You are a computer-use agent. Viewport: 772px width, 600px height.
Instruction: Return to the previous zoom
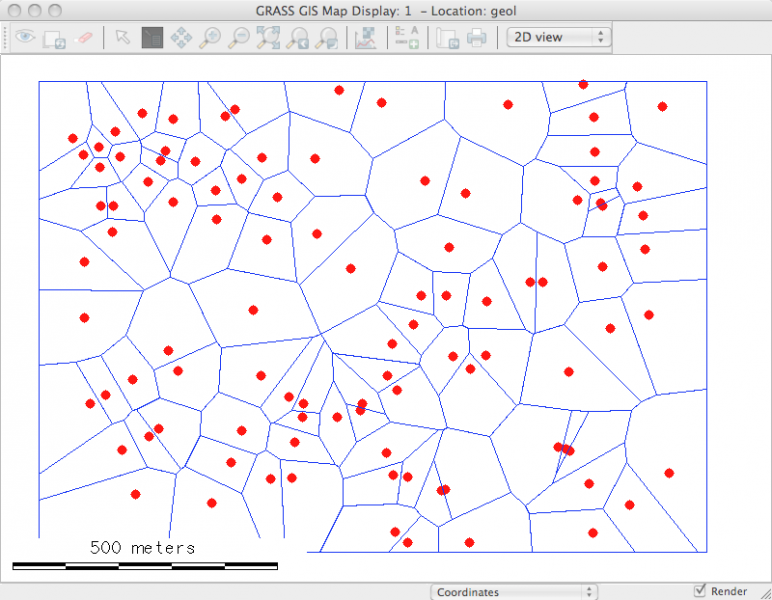(x=297, y=38)
